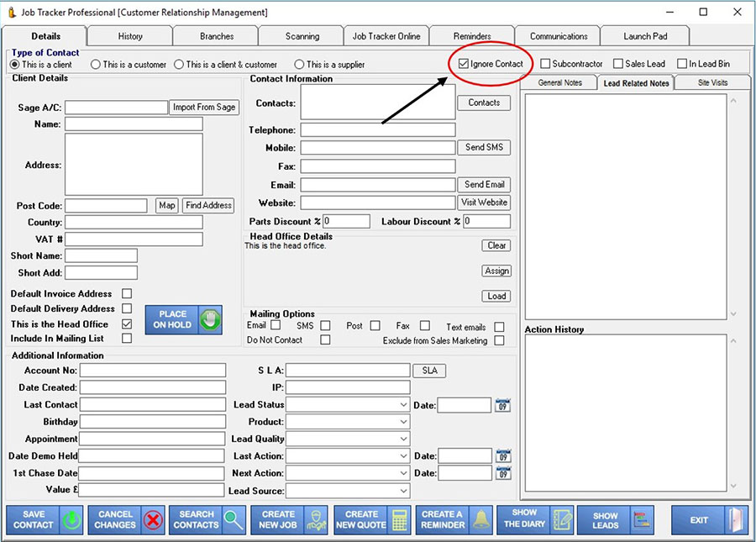Click the Import From Sage button
This screenshot has width=756, height=542.
(x=204, y=107)
